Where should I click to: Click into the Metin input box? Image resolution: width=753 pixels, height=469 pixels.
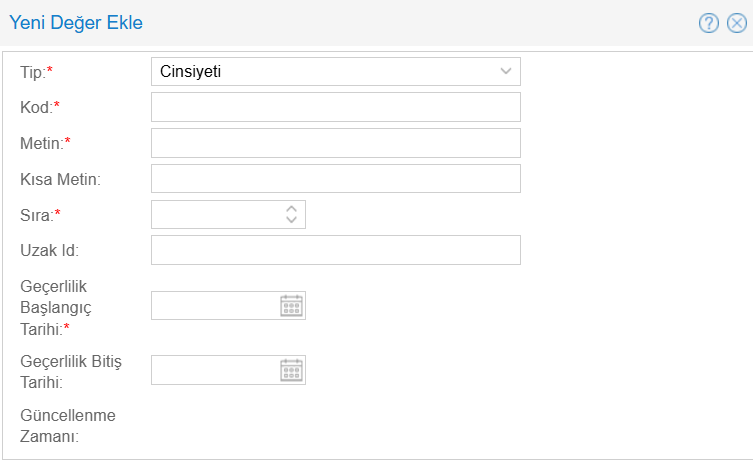[x=335, y=143]
